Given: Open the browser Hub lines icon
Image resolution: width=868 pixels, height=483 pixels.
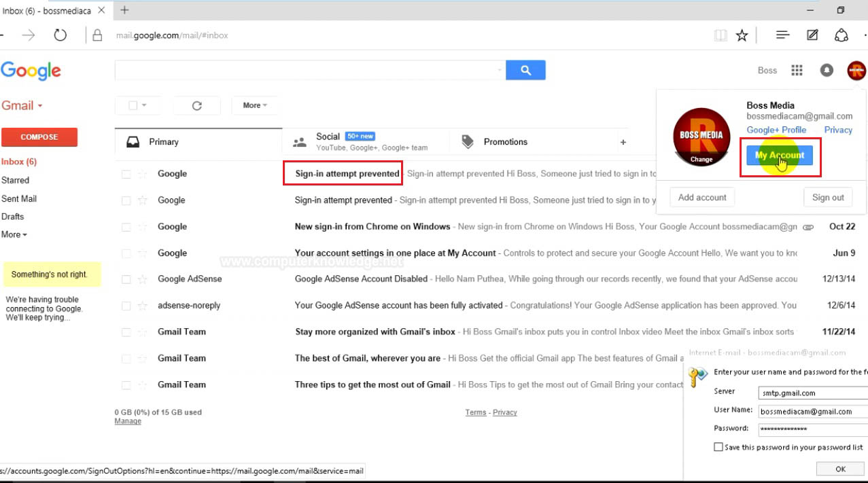Looking at the screenshot, I should (x=783, y=35).
